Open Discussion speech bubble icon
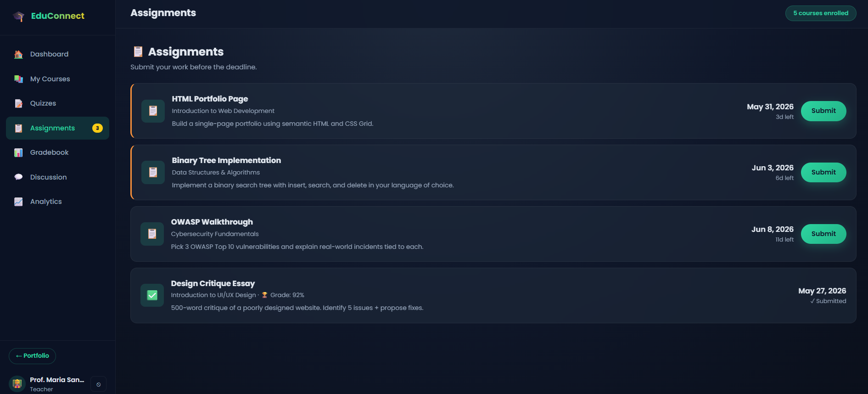This screenshot has width=868, height=394. 18,177
